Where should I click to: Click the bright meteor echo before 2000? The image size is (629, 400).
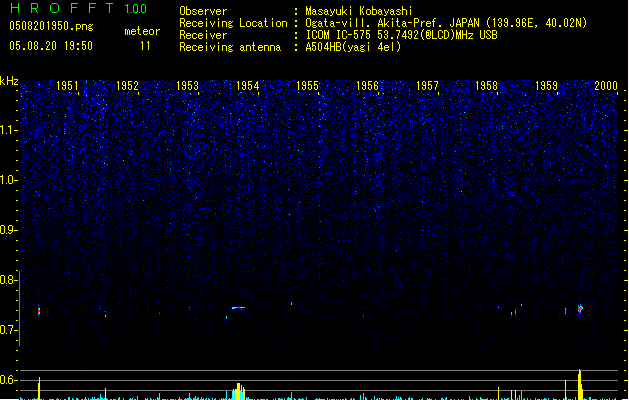coord(580,309)
